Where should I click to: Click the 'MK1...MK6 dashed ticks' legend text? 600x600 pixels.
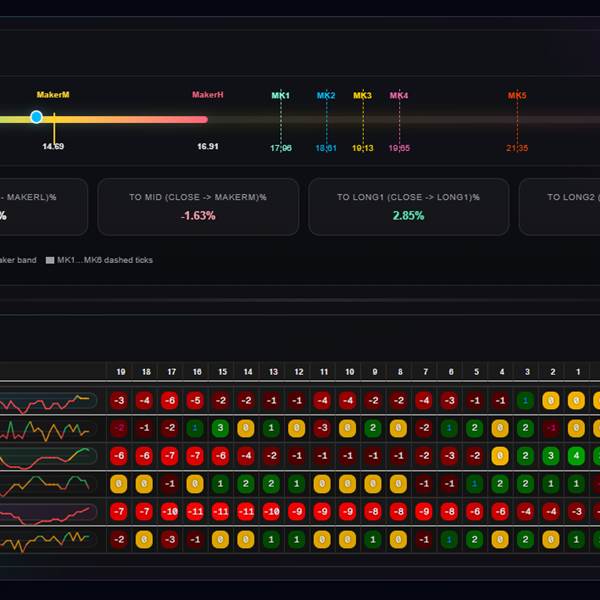point(105,260)
